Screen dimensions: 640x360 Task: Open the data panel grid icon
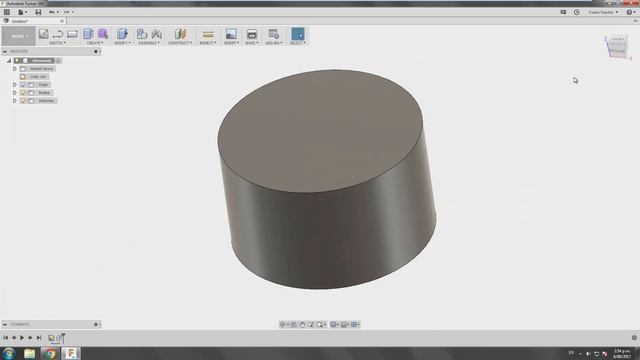[7, 12]
